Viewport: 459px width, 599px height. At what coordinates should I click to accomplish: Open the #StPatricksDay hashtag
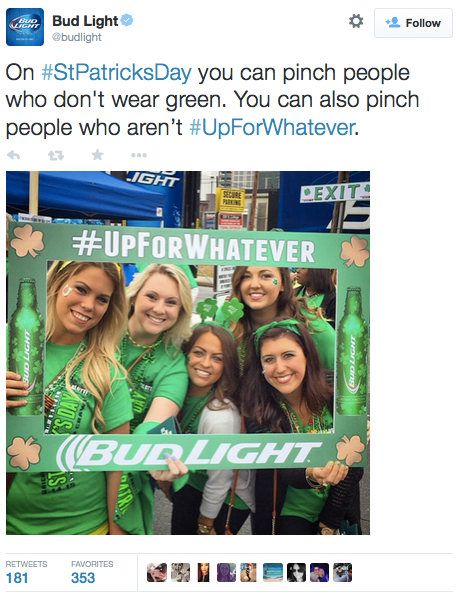(x=116, y=72)
